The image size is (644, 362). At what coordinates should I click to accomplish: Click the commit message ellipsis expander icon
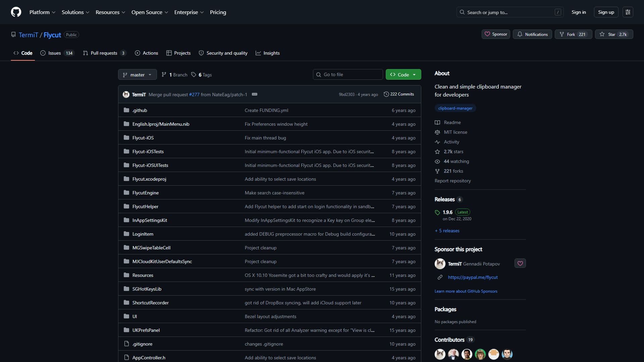click(255, 94)
